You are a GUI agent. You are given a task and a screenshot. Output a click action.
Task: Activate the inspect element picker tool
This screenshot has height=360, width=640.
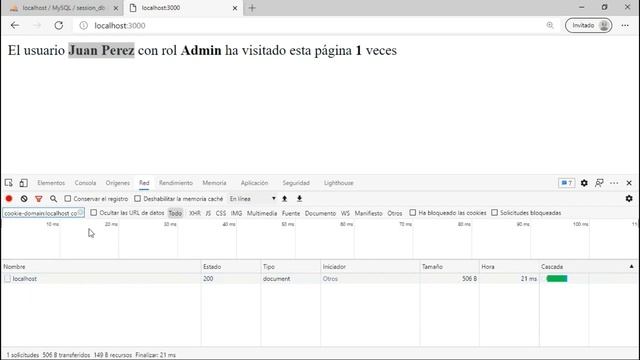[x=9, y=183]
